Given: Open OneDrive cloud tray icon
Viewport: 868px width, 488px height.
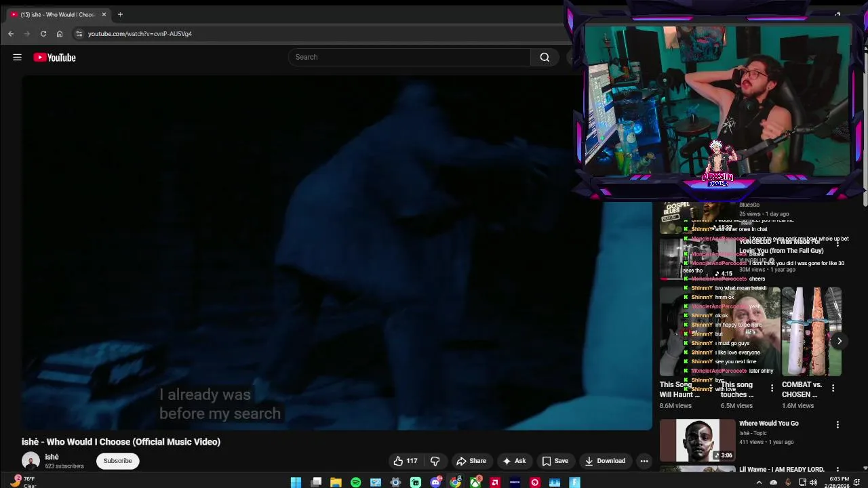Looking at the screenshot, I should 774,483.
